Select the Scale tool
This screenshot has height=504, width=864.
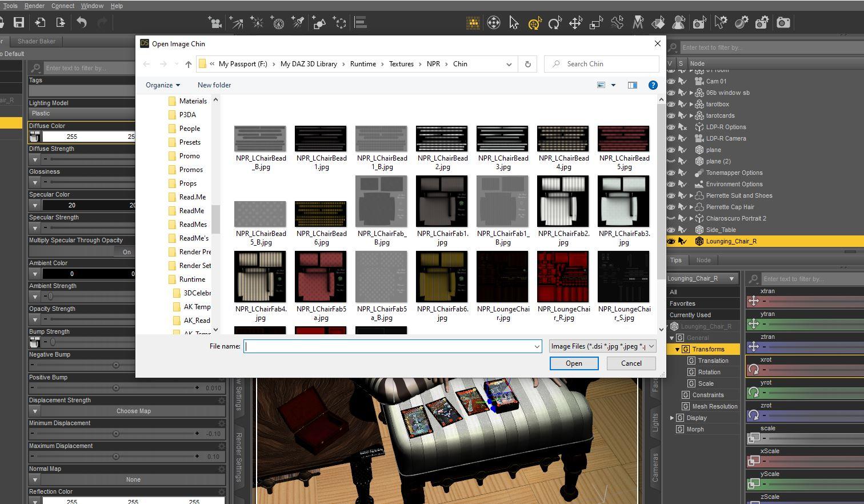point(596,23)
